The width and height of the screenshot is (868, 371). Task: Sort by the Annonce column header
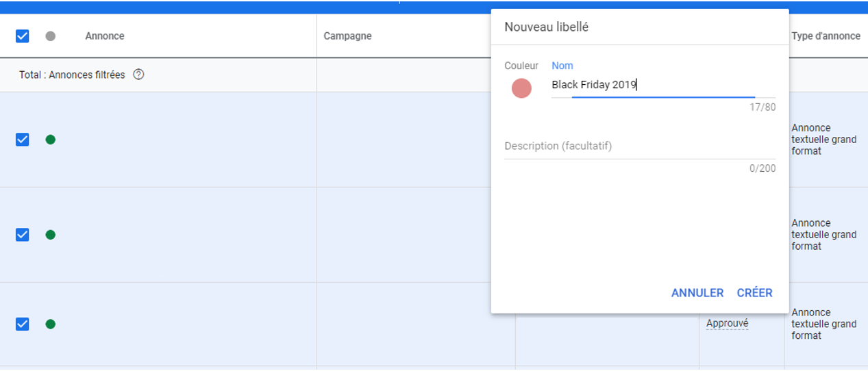(x=105, y=36)
